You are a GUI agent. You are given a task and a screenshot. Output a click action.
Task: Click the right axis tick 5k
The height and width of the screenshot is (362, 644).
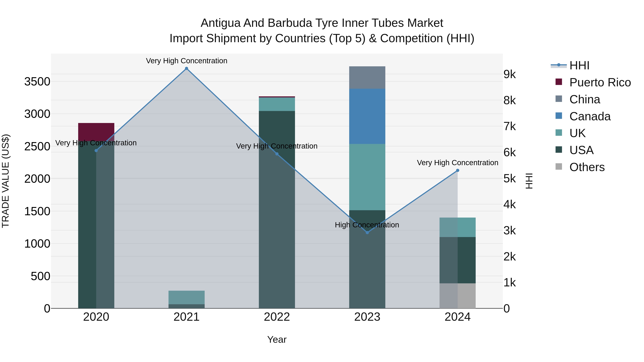tap(510, 179)
